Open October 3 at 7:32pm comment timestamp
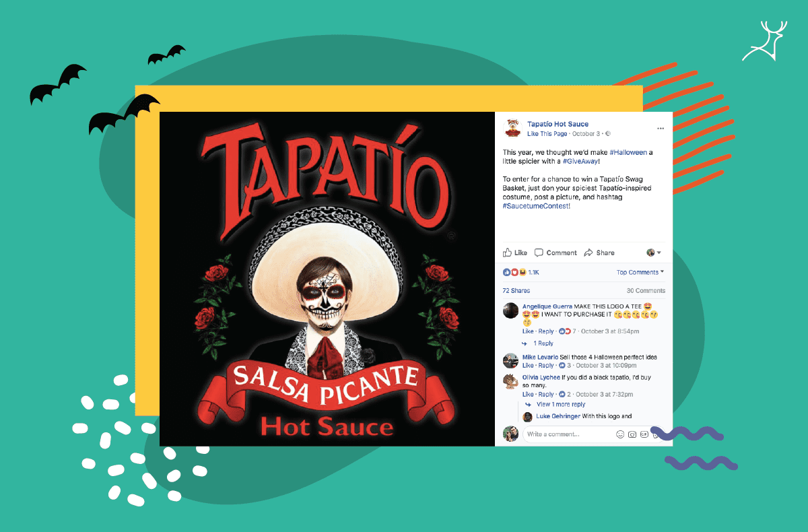 tap(605, 395)
